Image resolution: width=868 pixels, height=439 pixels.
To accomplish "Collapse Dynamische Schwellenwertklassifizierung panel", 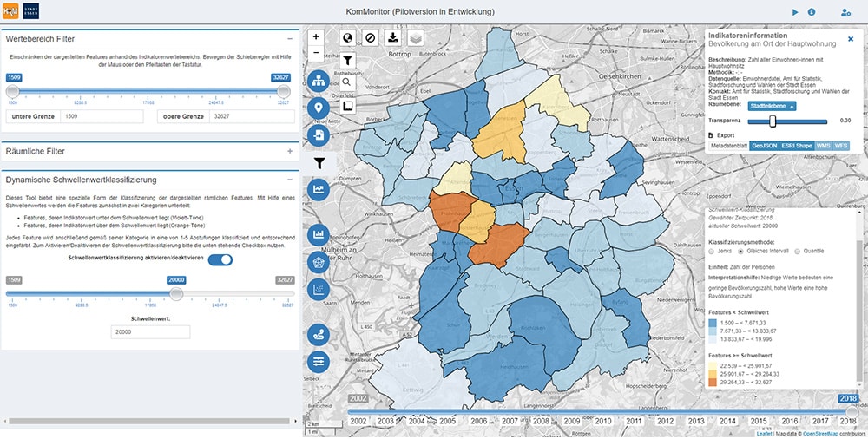I will [x=290, y=180].
